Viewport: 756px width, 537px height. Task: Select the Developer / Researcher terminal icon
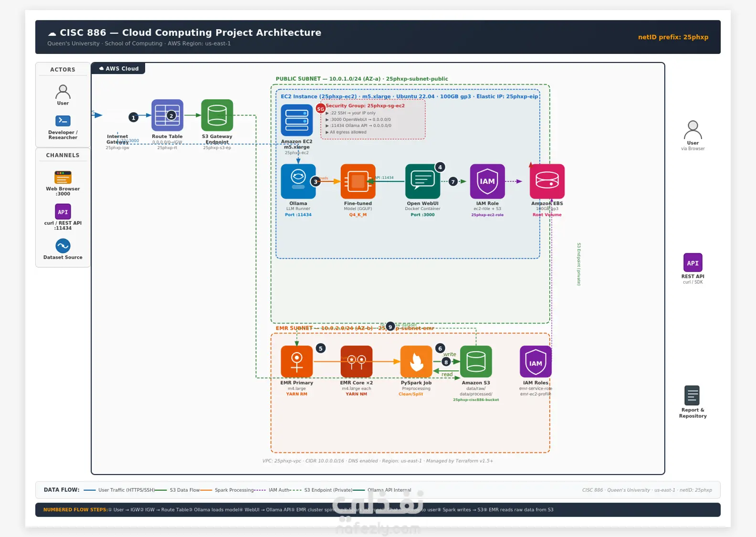(x=63, y=121)
